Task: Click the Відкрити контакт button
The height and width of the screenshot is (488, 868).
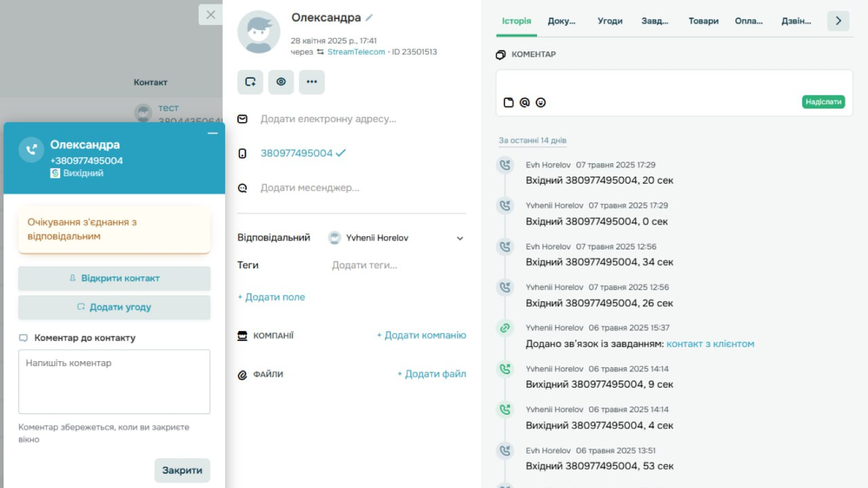Action: pos(114,278)
